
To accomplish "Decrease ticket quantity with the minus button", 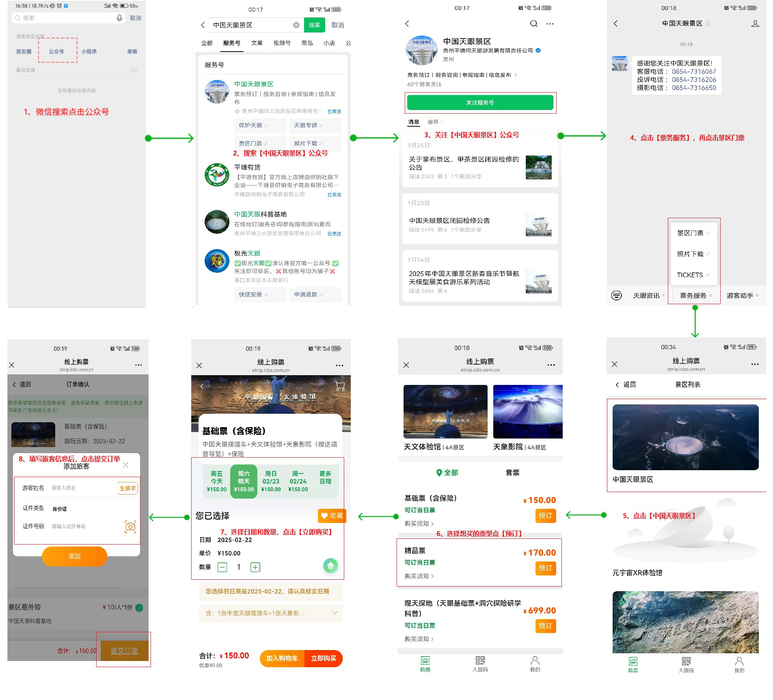I will pyautogui.click(x=222, y=567).
